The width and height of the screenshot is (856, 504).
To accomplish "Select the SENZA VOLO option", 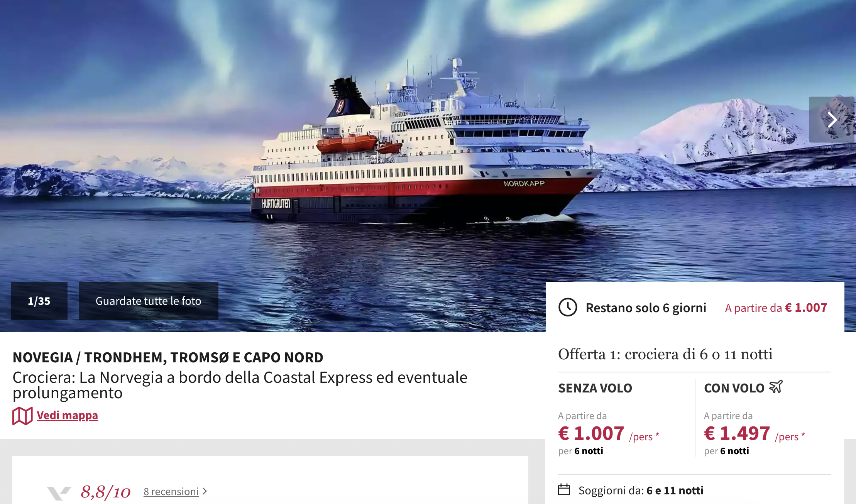I will pos(595,388).
